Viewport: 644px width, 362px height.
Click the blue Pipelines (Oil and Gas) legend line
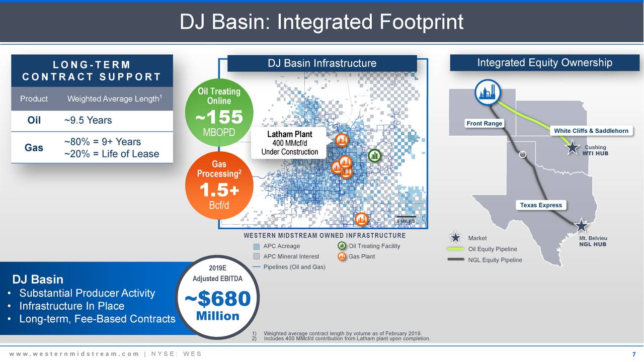(x=257, y=266)
